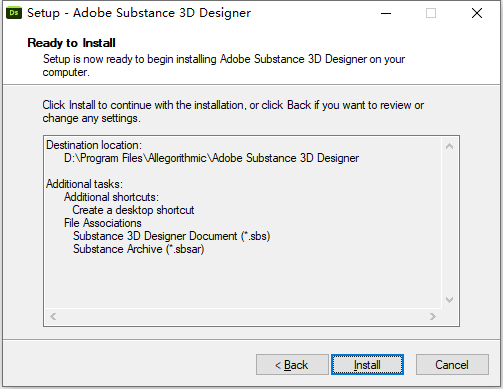Click the Substance 3D Designer Document (*.sbs) entry

[171, 236]
